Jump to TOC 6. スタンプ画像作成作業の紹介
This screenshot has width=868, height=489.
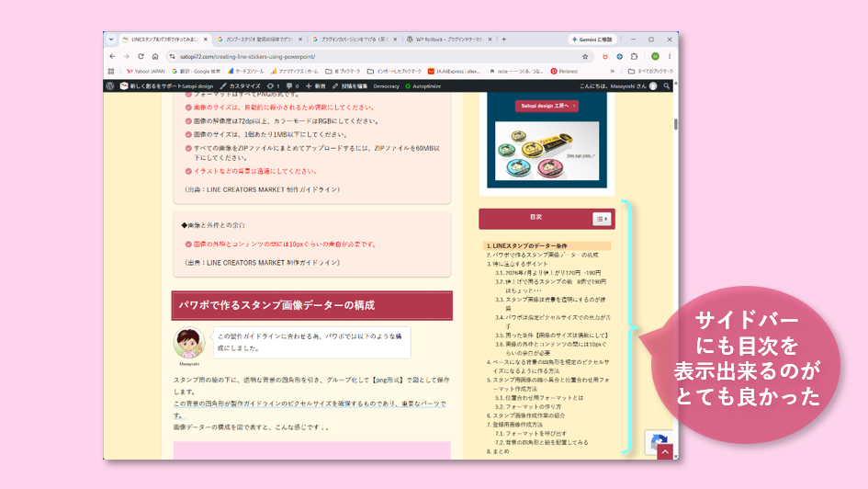(x=525, y=415)
